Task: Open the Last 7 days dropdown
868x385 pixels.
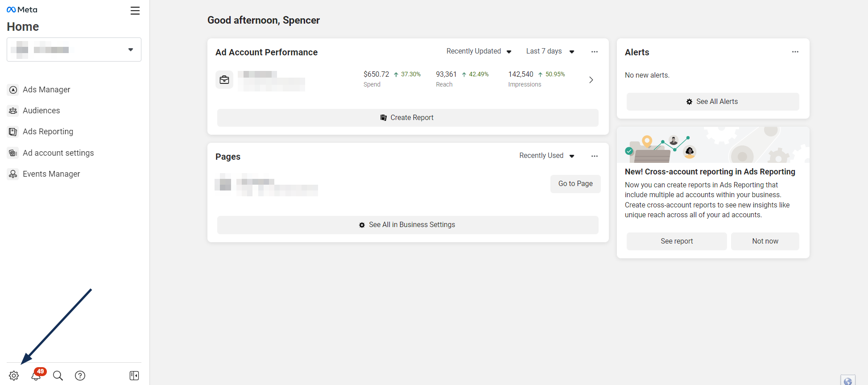Action: 550,51
